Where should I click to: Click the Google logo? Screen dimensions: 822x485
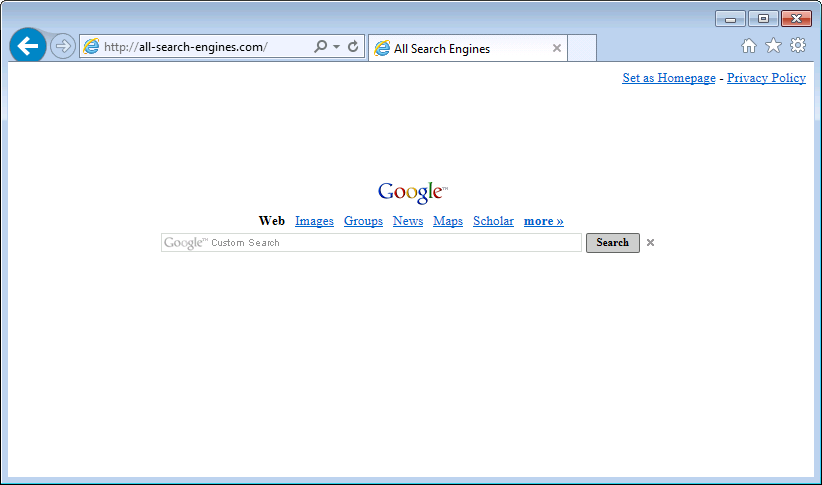413,192
